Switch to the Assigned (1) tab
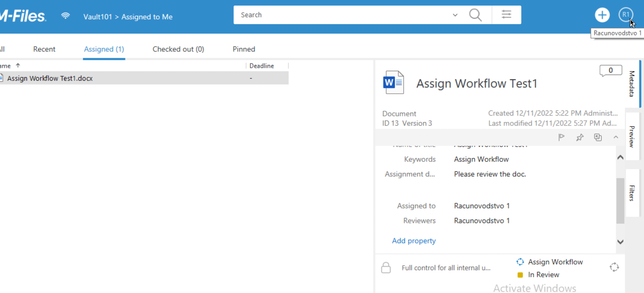 [104, 49]
